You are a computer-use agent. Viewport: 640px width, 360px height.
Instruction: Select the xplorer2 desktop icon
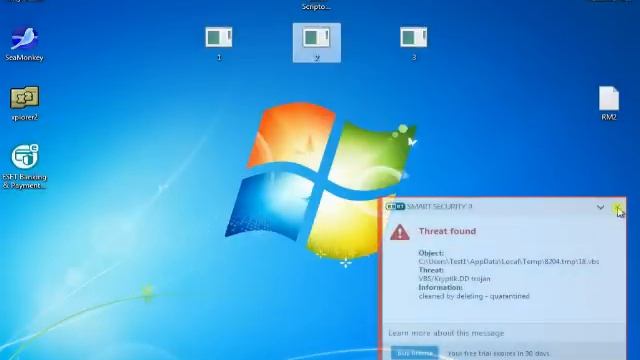click(x=24, y=103)
